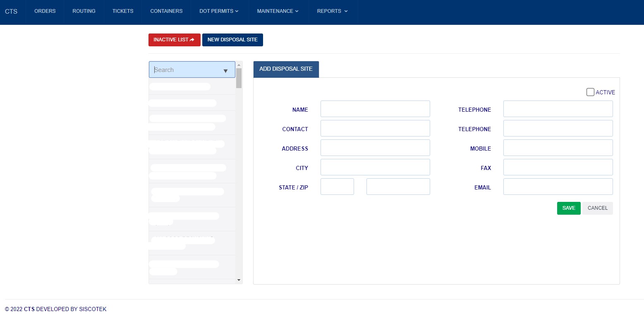Save the disposal site form
Screen dimensions: 644x321
(x=569, y=208)
